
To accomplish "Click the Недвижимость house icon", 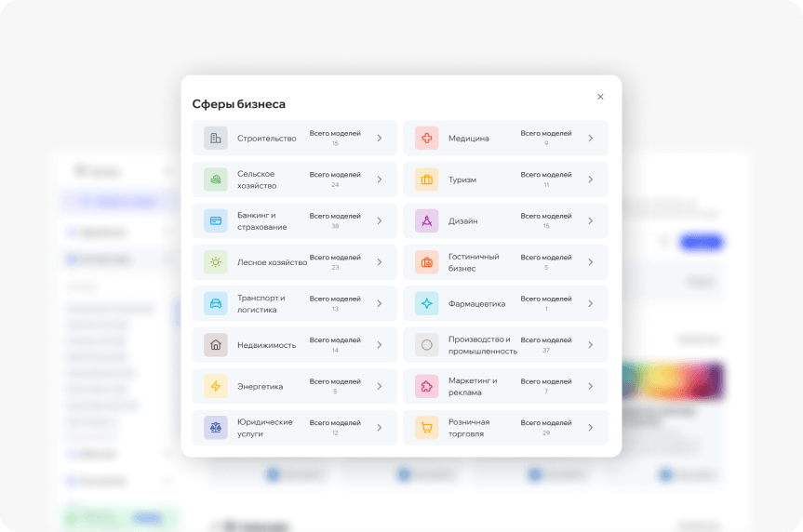I will (216, 345).
